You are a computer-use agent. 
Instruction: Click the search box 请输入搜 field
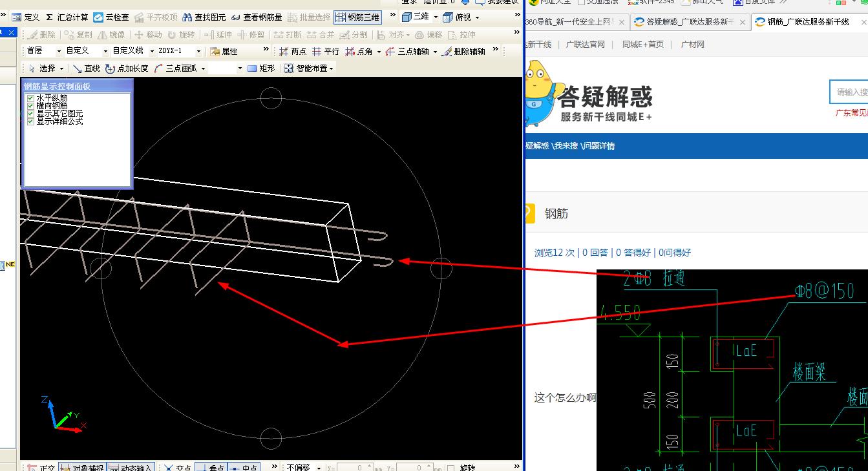click(x=849, y=92)
